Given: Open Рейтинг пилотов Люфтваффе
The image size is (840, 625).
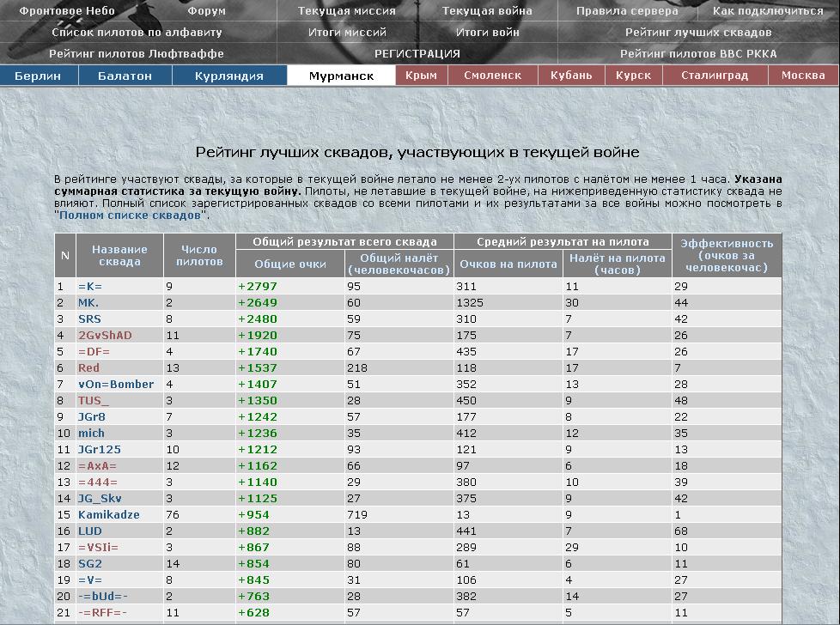Looking at the screenshot, I should point(137,53).
